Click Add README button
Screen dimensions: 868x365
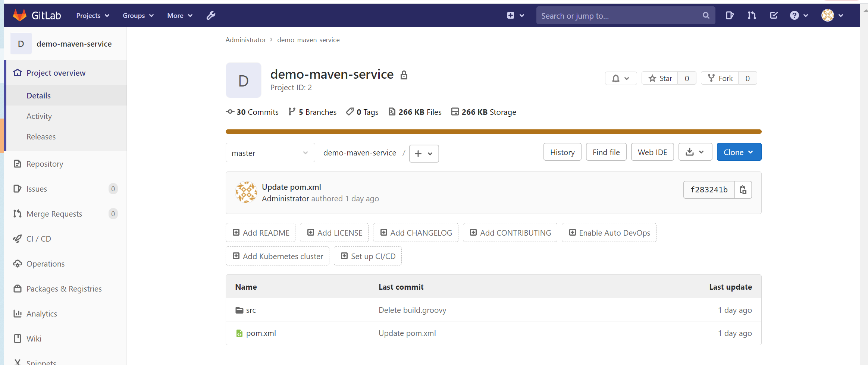point(260,233)
